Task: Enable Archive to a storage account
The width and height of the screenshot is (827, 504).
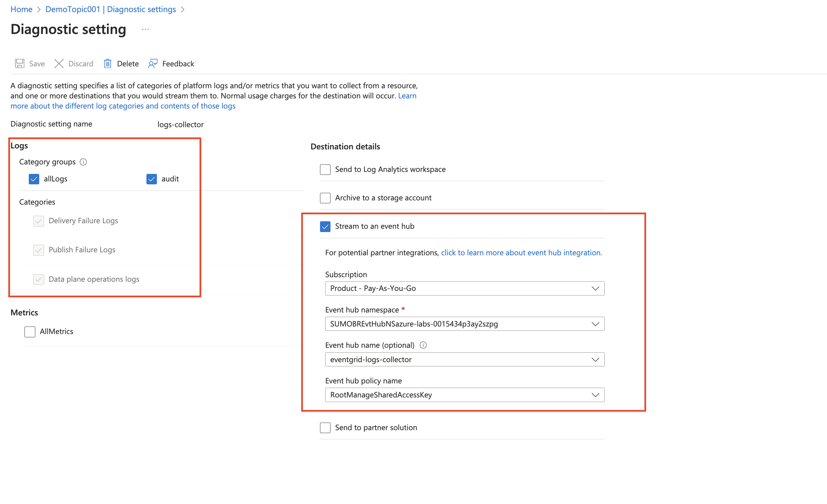Action: pos(325,198)
